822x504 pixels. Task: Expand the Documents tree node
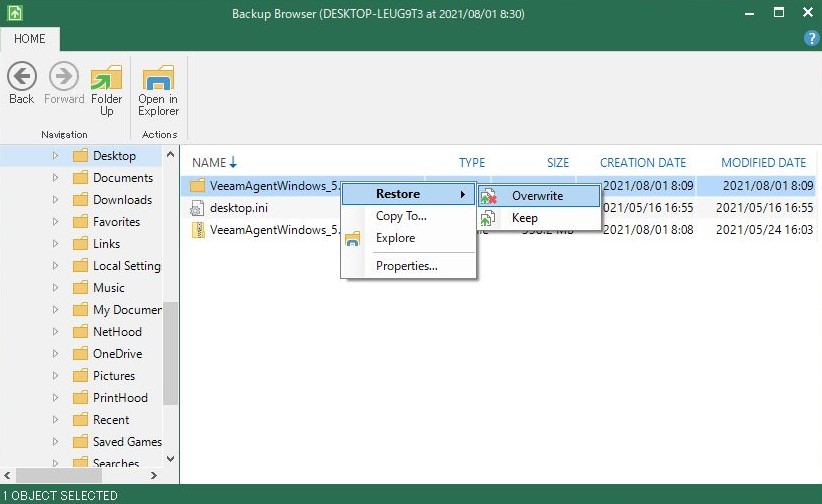(55, 178)
